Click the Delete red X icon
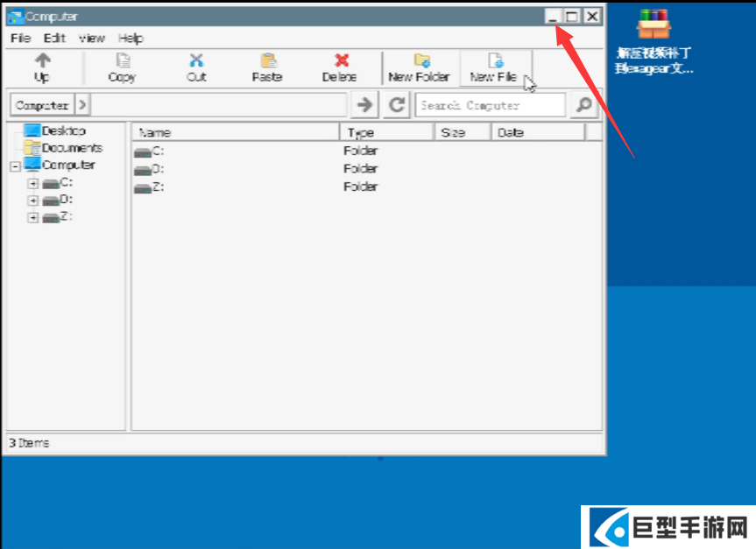The width and height of the screenshot is (756, 549). tap(340, 61)
